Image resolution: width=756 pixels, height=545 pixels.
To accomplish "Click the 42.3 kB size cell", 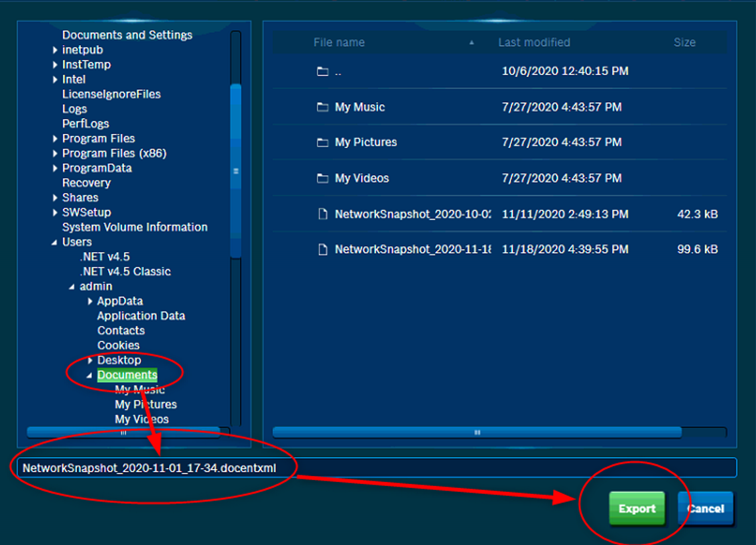I will [697, 214].
